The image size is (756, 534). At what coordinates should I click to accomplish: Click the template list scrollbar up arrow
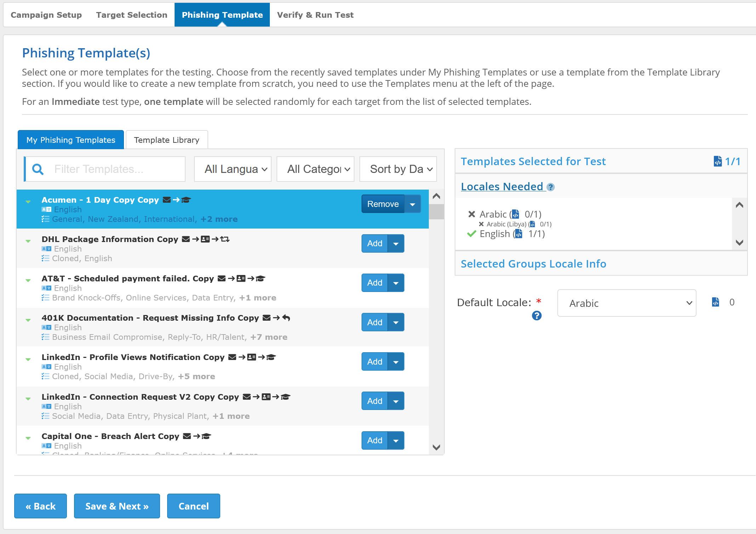click(x=437, y=196)
